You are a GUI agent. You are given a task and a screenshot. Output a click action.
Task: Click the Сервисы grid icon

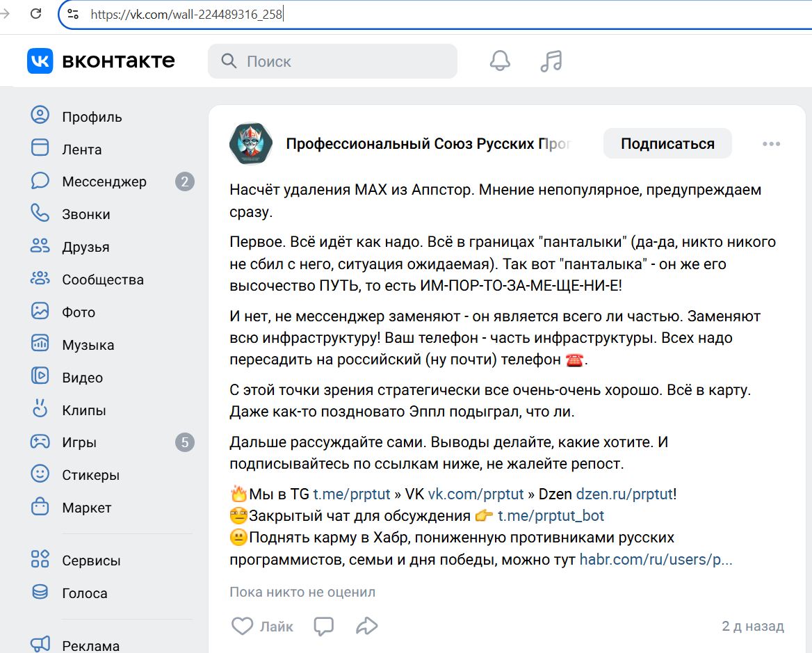click(x=40, y=559)
